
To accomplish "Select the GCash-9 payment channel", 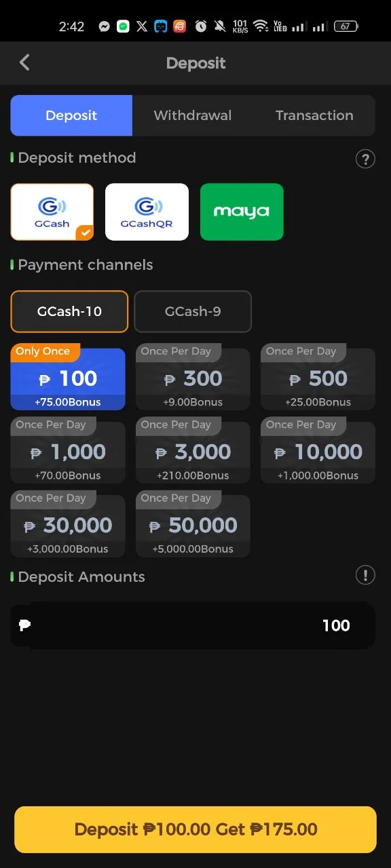I will tap(193, 311).
